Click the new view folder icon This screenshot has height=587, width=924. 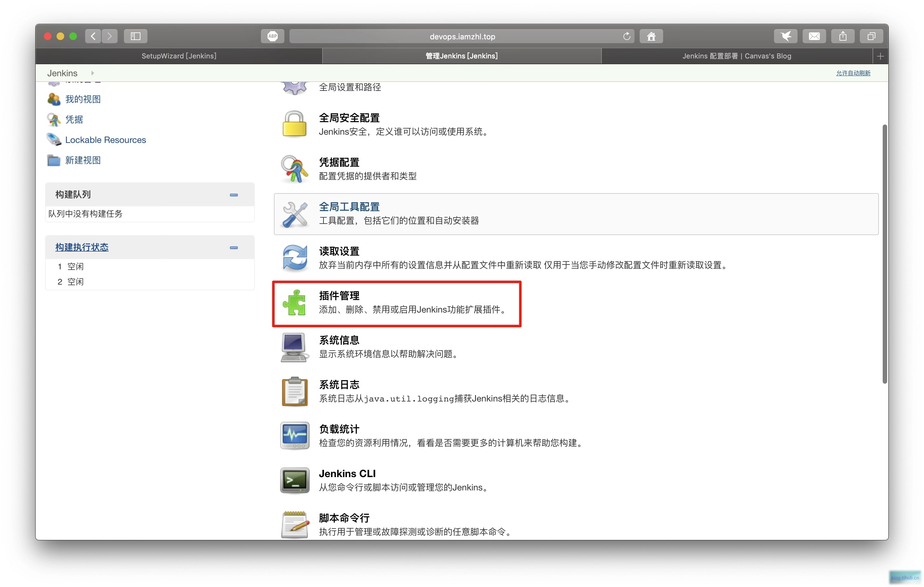point(54,160)
